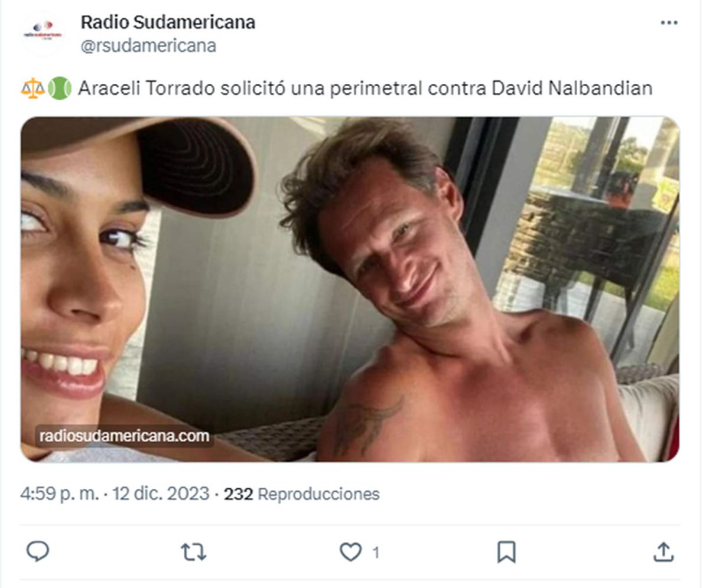The height and width of the screenshot is (588, 709).
Task: Visit the Radio Sudamericana display name link
Action: coord(168,22)
